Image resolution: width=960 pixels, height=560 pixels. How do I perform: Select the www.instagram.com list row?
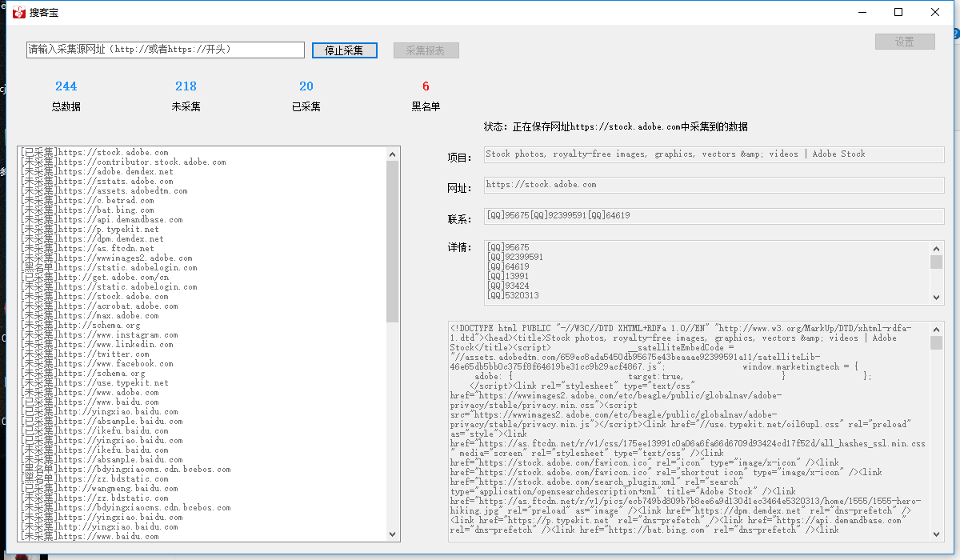[203, 334]
